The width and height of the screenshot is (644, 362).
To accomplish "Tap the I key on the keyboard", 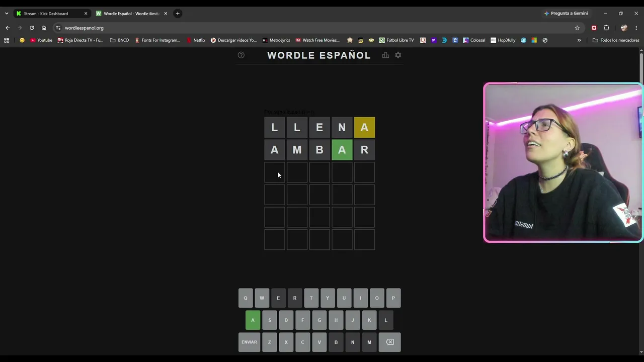I will coord(360,298).
